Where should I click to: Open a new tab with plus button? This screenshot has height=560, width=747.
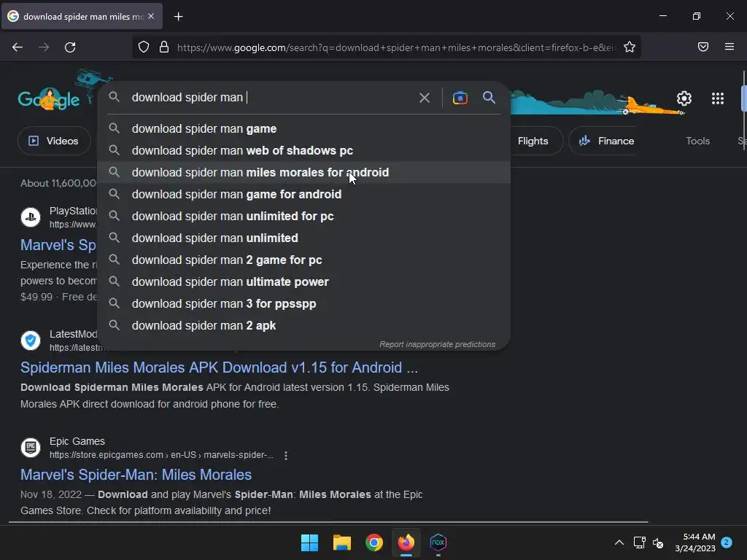[x=178, y=17]
